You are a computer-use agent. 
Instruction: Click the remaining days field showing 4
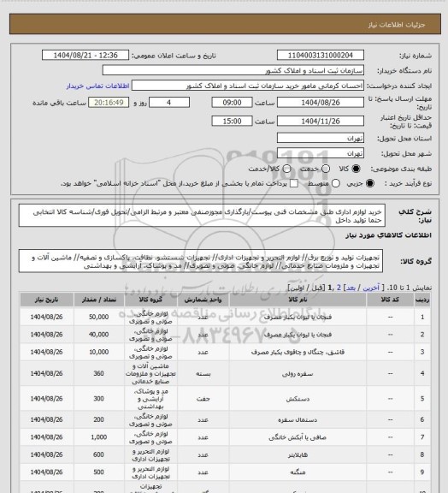pyautogui.click(x=169, y=102)
